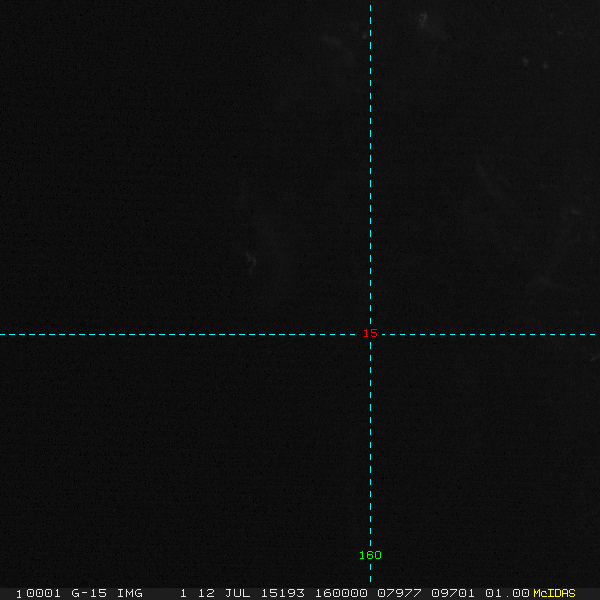The height and width of the screenshot is (600, 600).
Task: Select the yellow McIDAS label in status bar
Action: (554, 593)
